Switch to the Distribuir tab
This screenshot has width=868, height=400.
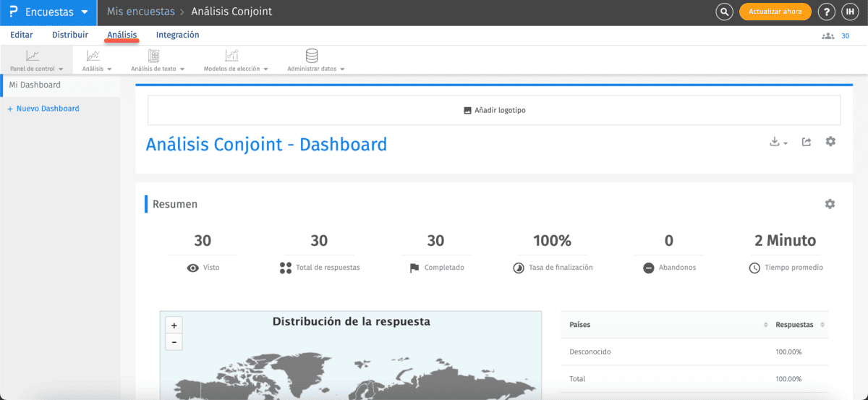[x=70, y=35]
